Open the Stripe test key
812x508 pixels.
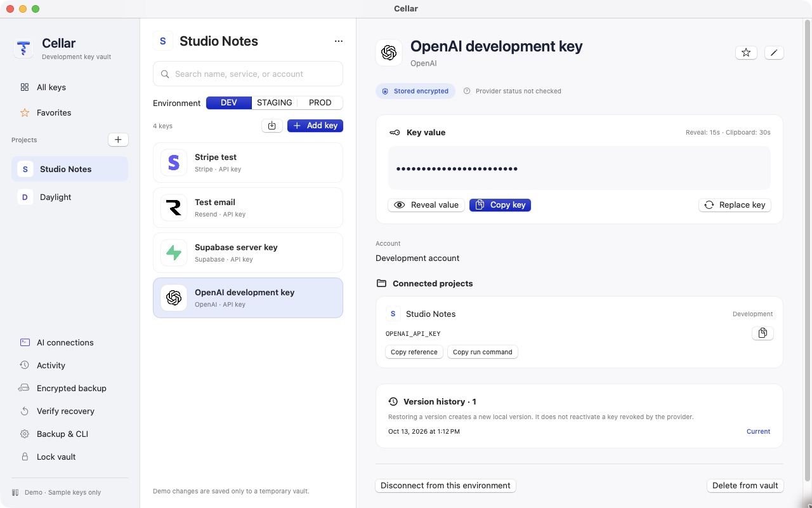(248, 163)
